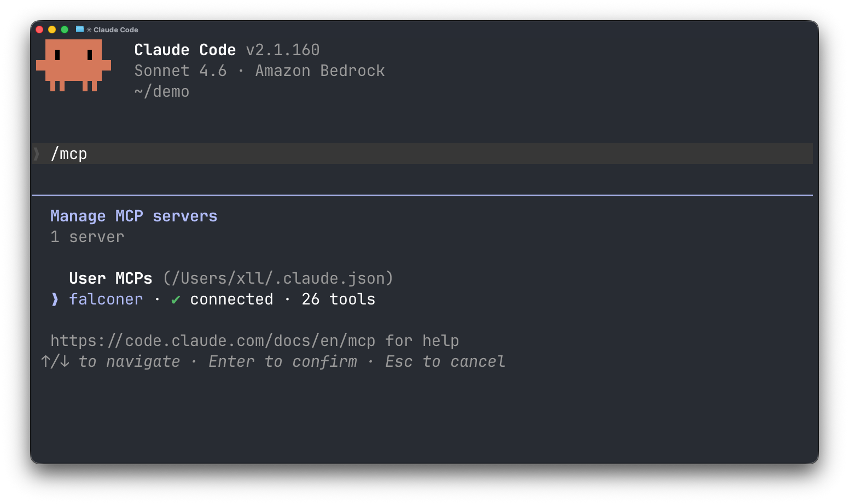The height and width of the screenshot is (504, 849).
Task: Click the 'Manage MCP servers' heading
Action: [x=134, y=216]
